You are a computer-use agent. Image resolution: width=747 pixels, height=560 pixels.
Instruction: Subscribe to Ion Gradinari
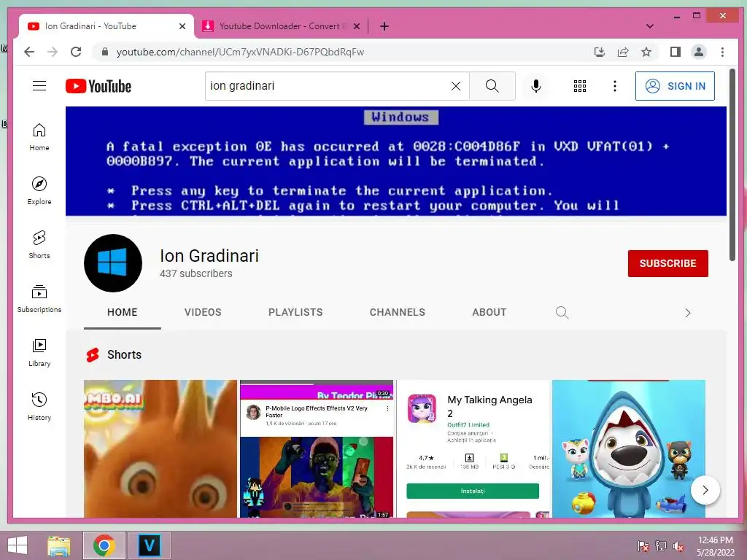[668, 263]
